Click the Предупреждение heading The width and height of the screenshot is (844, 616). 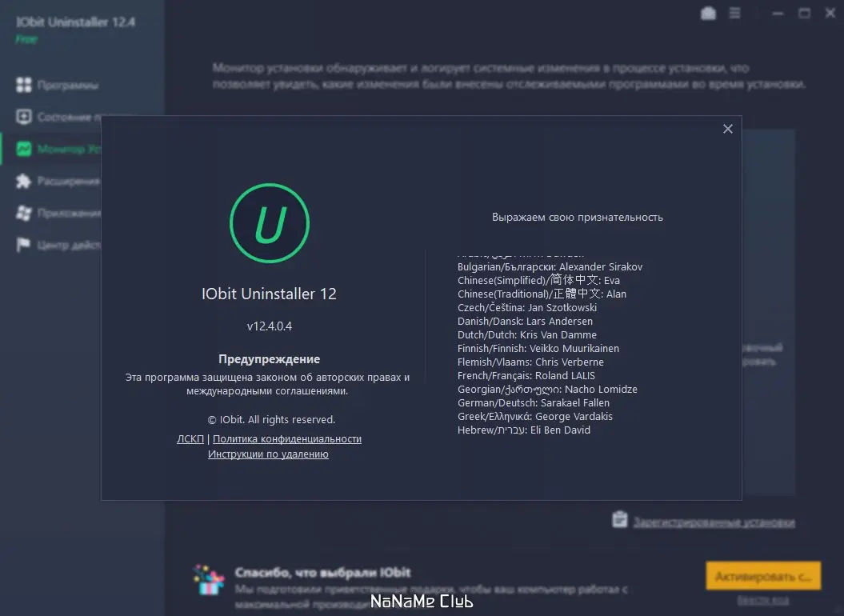[269, 359]
